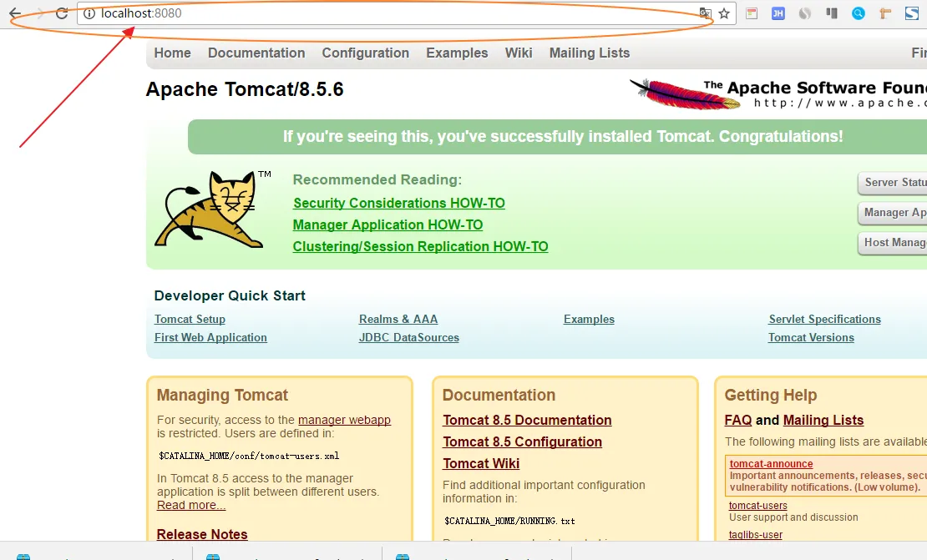Click the blue S extension icon
This screenshot has height=560, width=927.
click(912, 13)
